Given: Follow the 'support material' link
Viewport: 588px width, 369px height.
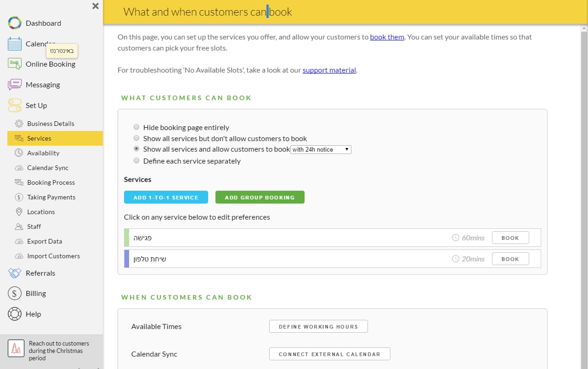Looking at the screenshot, I should 329,70.
